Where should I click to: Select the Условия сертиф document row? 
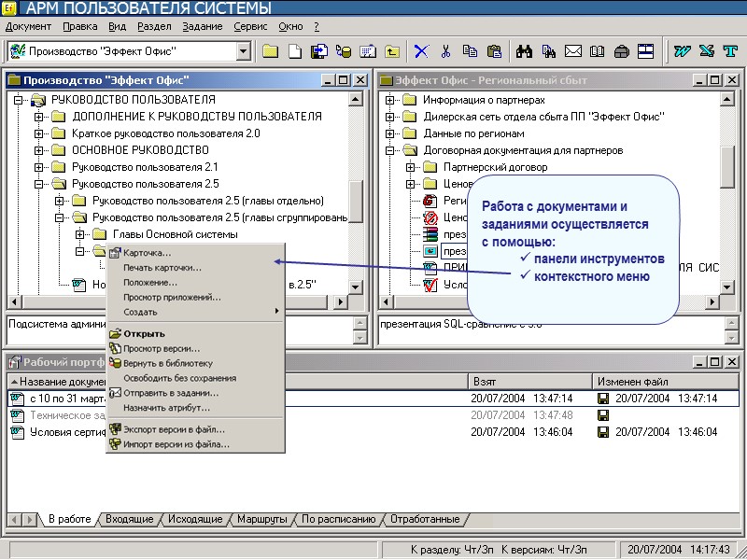pyautogui.click(x=373, y=432)
